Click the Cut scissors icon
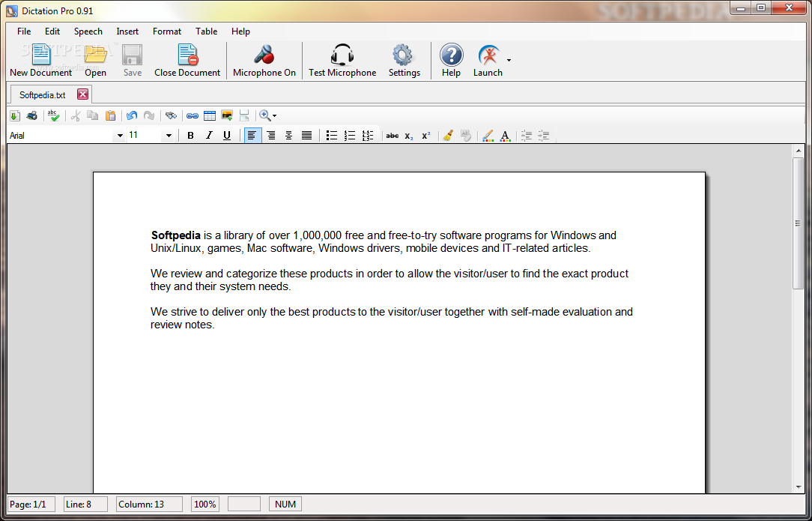The image size is (812, 521). [76, 115]
